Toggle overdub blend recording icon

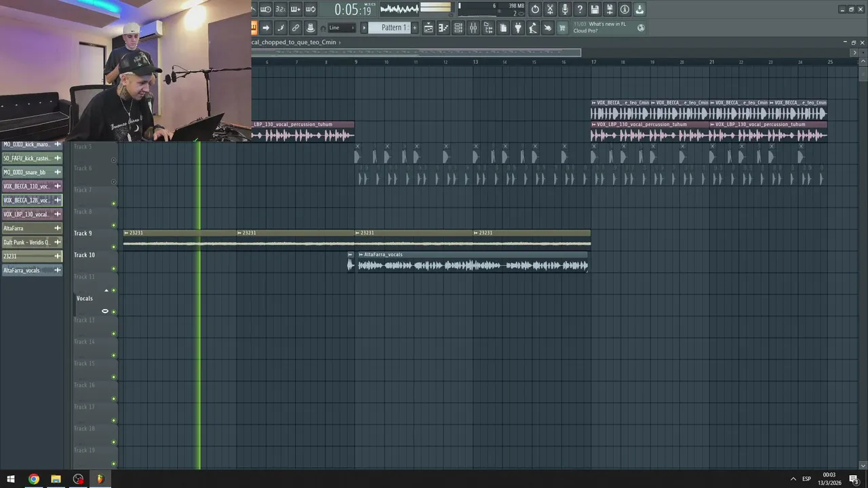(x=295, y=9)
